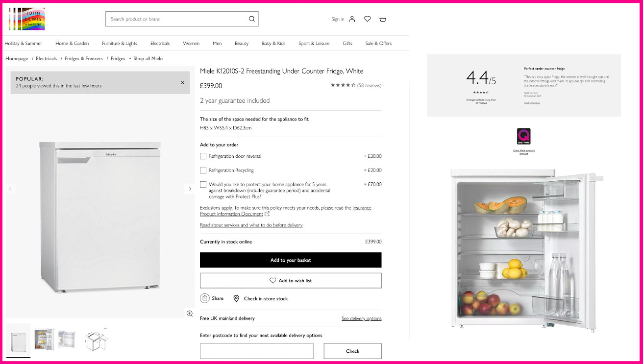This screenshot has width=643, height=364.
Task: Click the postcode Check button
Action: click(x=353, y=351)
